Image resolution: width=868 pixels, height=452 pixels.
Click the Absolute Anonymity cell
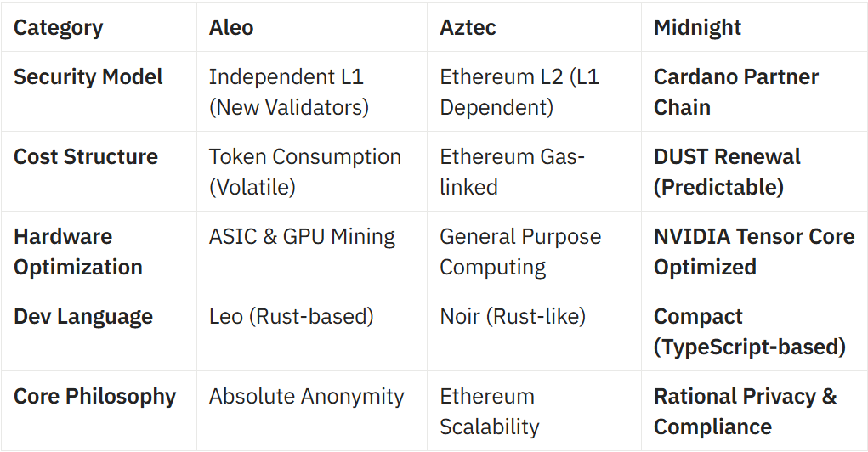(307, 396)
